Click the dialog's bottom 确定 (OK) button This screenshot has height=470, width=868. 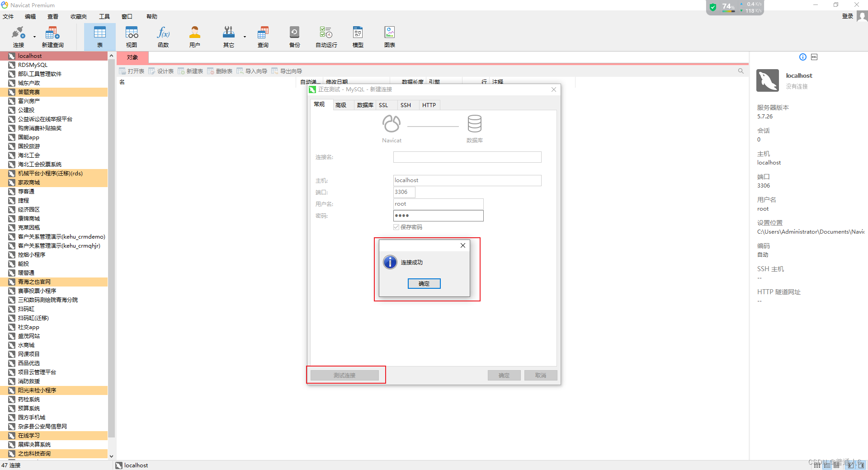[x=504, y=376]
